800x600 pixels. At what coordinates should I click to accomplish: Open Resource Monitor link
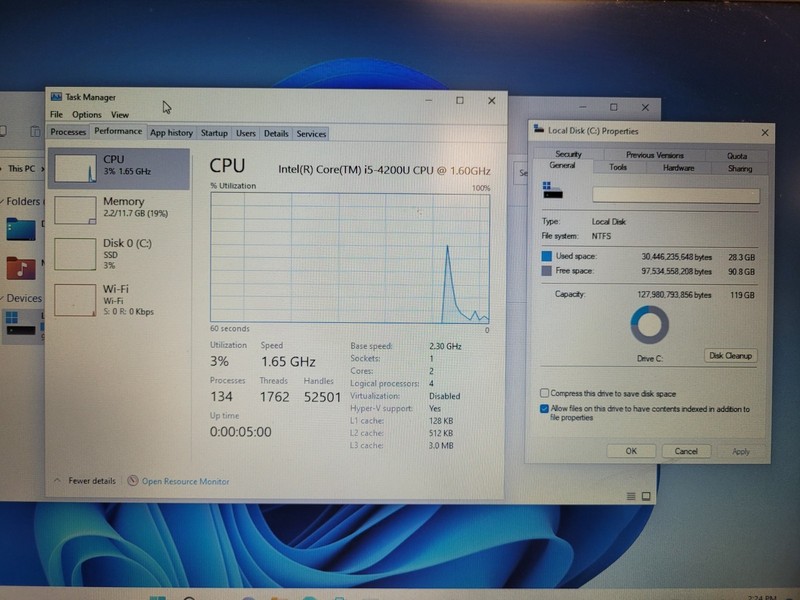point(186,481)
